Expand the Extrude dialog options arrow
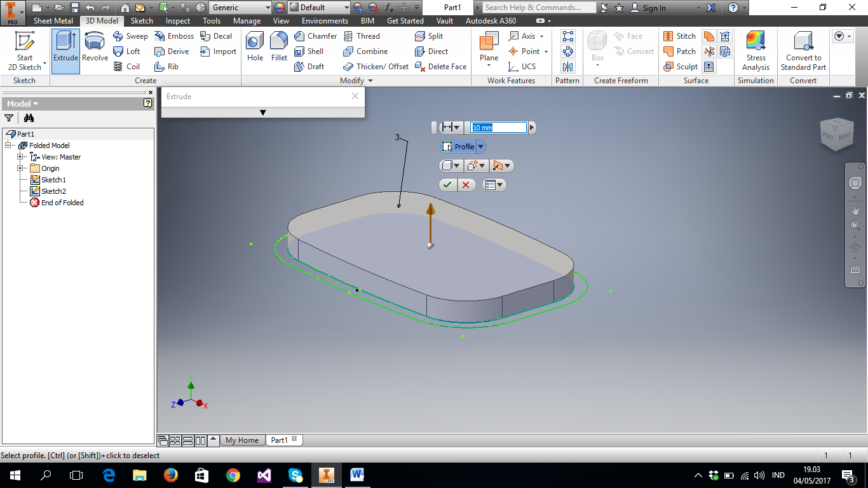Screen dimensions: 868x488 click(262, 112)
